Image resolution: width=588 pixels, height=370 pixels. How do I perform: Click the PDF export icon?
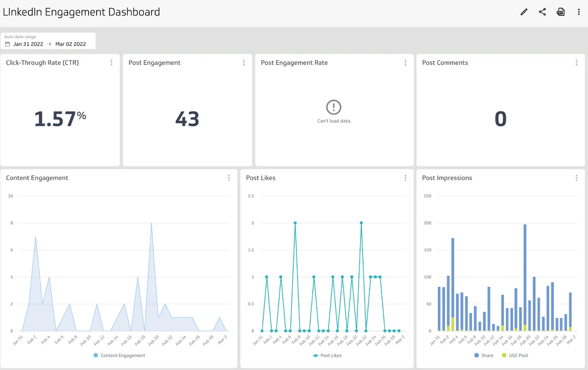tap(561, 12)
